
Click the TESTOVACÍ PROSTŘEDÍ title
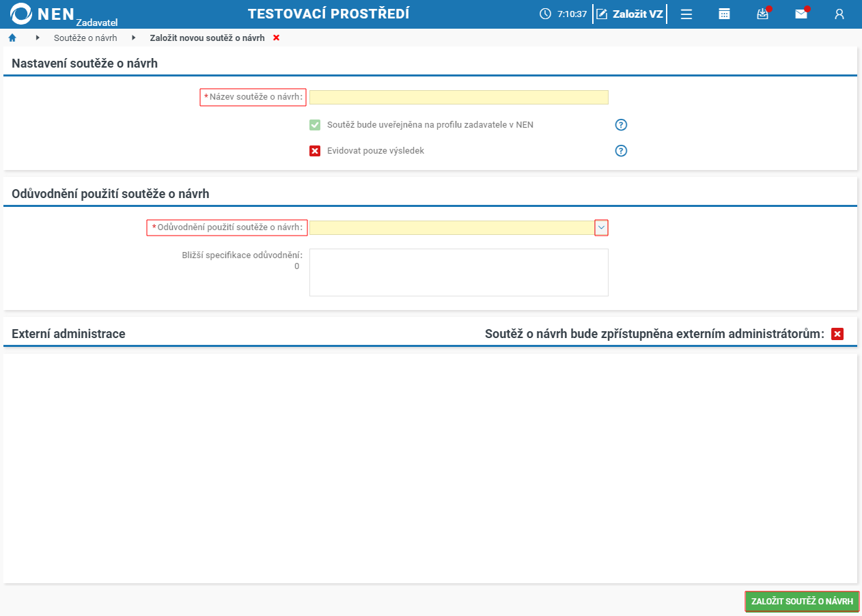coord(329,14)
